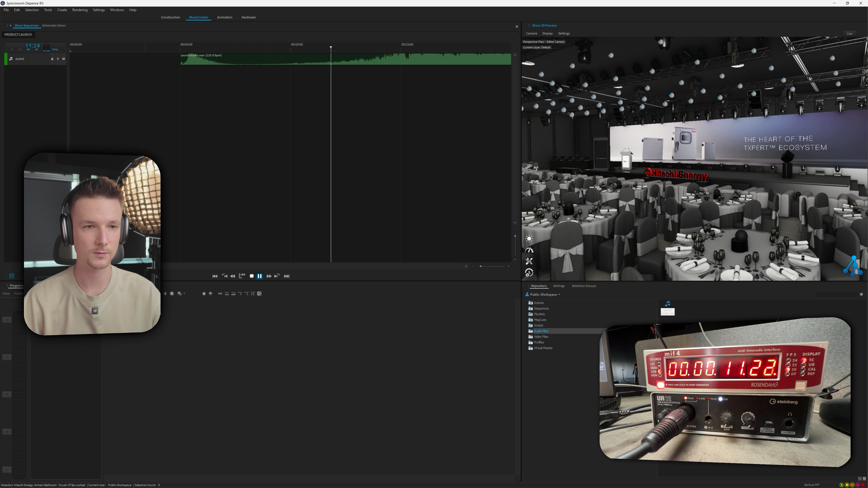Select the 'odd' fixture selection icon
The height and width of the screenshot is (488, 868).
point(233,294)
